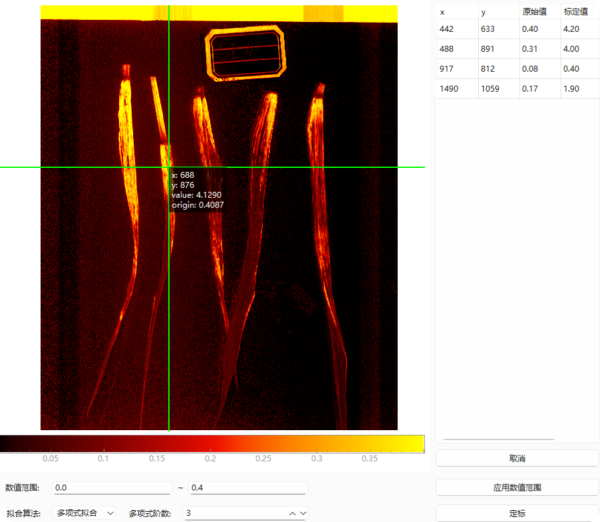This screenshot has width=600, height=522.
Task: Select the table row with x 1490
Action: coord(448,89)
